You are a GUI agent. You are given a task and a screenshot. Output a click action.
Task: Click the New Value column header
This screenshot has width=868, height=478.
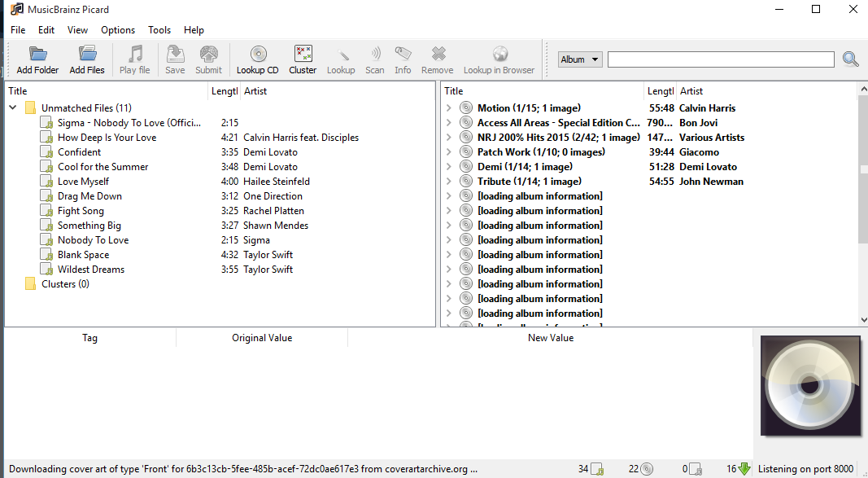pyautogui.click(x=550, y=338)
